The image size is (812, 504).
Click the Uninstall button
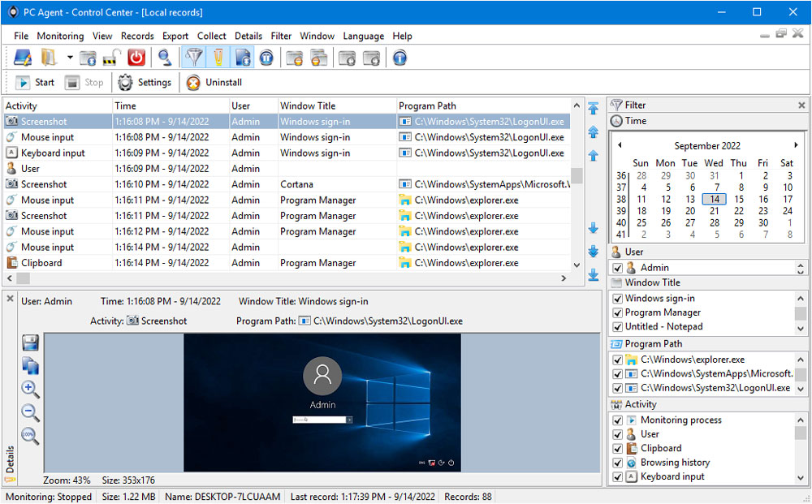214,82
